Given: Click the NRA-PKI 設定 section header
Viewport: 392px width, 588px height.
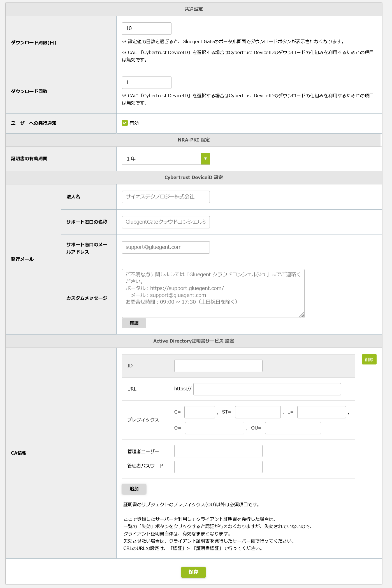Looking at the screenshot, I should [x=194, y=140].
